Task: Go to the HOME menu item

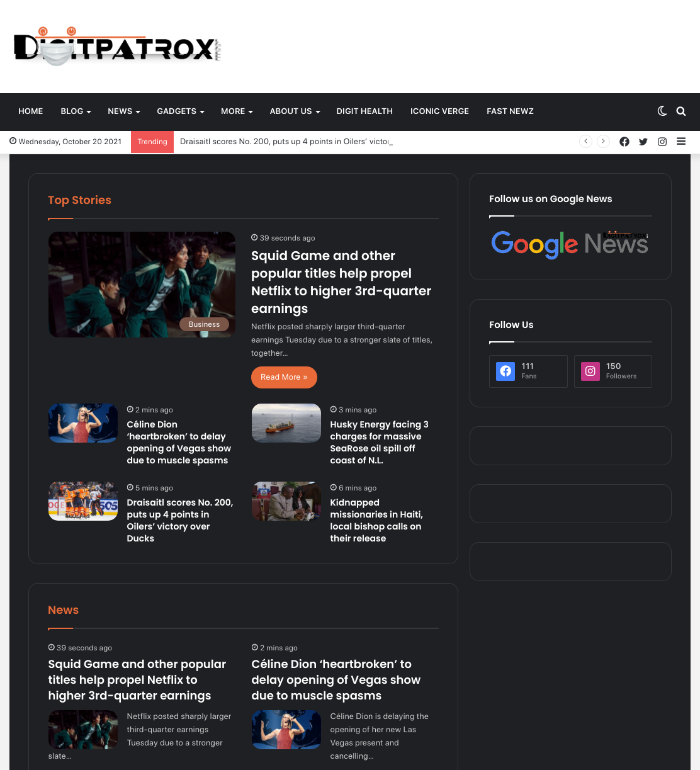Action: [x=31, y=111]
